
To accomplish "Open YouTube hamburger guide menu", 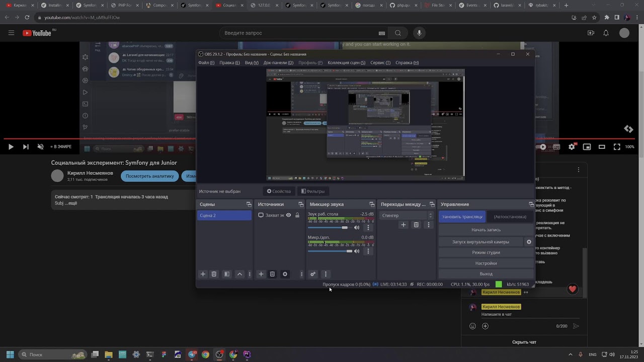I will coord(11,33).
